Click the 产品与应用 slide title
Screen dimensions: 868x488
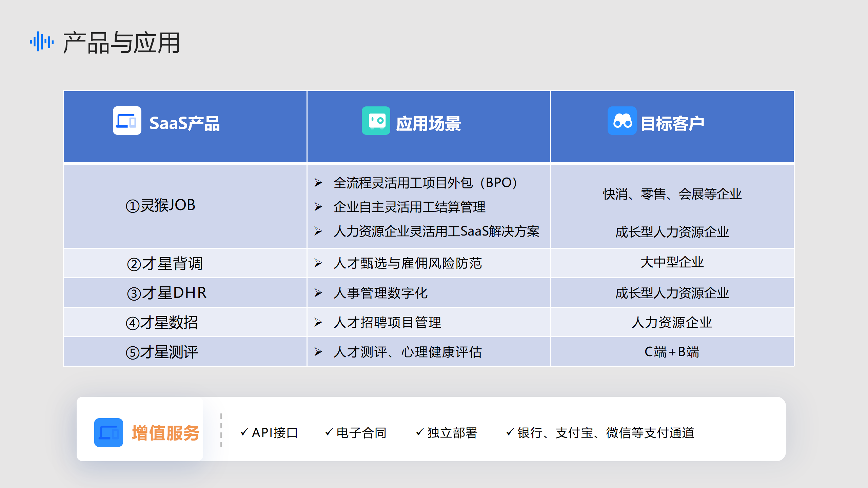(121, 43)
